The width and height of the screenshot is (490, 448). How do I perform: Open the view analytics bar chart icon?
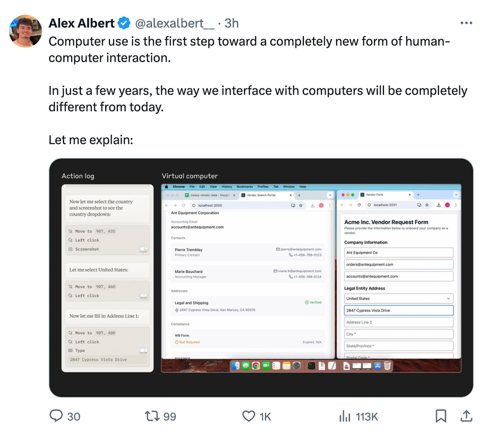(345, 416)
